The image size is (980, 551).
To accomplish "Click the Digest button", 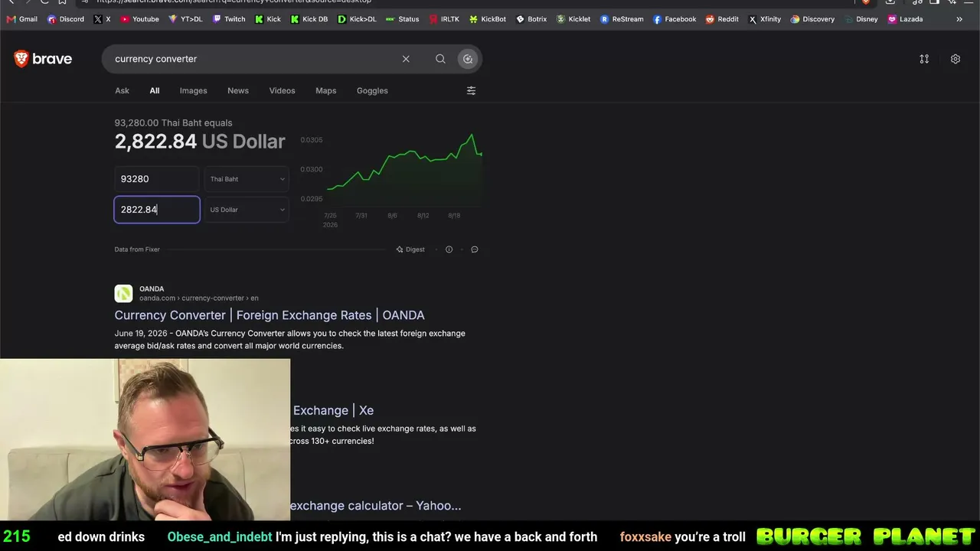I will pos(410,249).
